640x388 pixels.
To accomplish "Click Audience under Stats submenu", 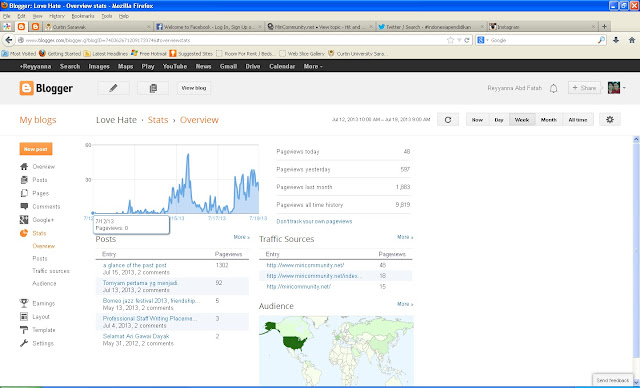I will coord(44,283).
